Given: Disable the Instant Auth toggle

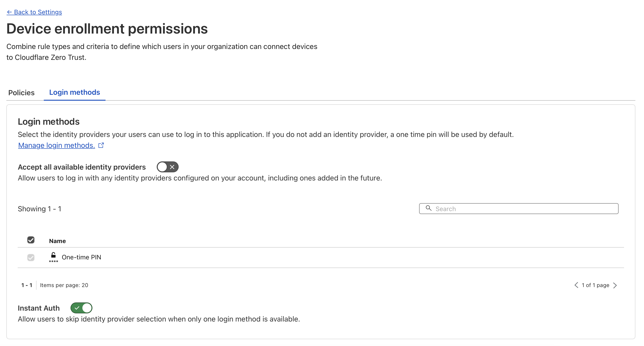Looking at the screenshot, I should (x=81, y=308).
